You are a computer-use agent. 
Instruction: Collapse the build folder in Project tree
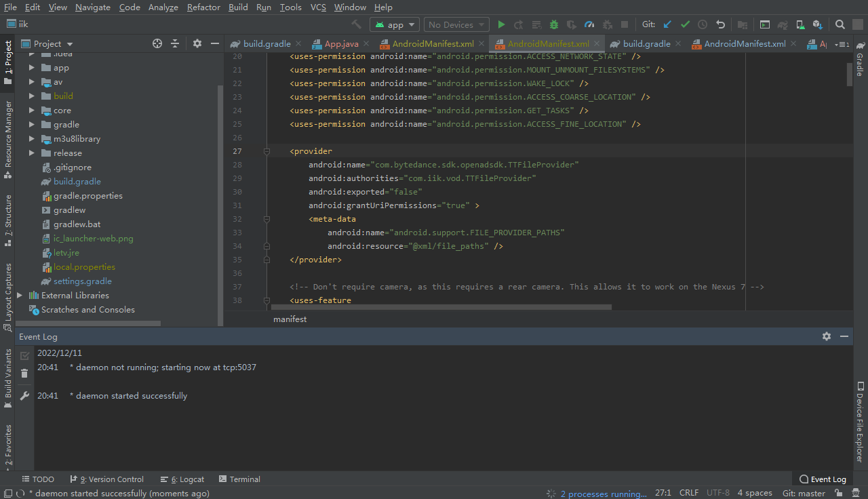(x=31, y=96)
